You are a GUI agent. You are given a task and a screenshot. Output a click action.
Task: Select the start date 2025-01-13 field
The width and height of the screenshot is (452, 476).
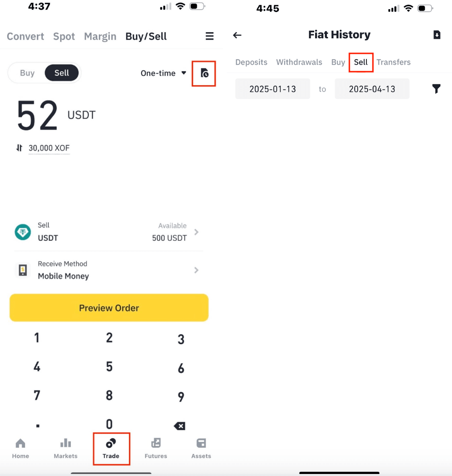click(x=273, y=89)
